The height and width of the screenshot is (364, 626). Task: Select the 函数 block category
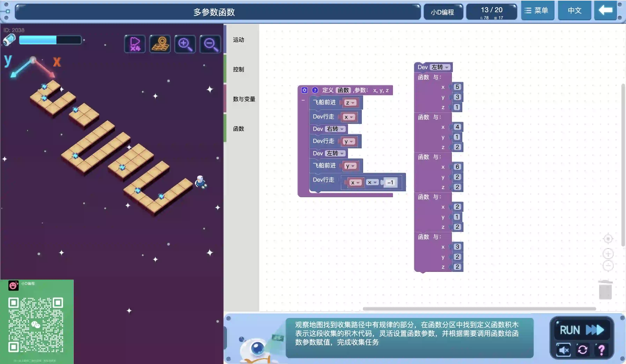tap(238, 129)
